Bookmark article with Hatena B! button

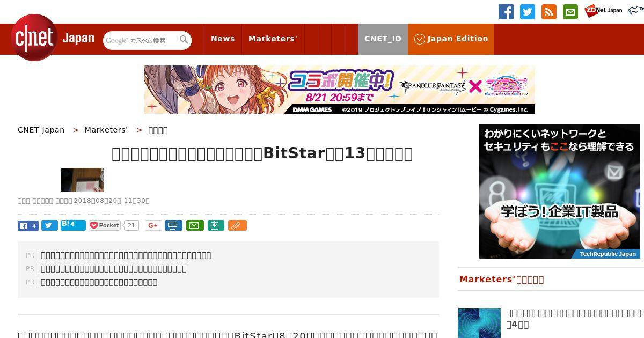point(73,225)
